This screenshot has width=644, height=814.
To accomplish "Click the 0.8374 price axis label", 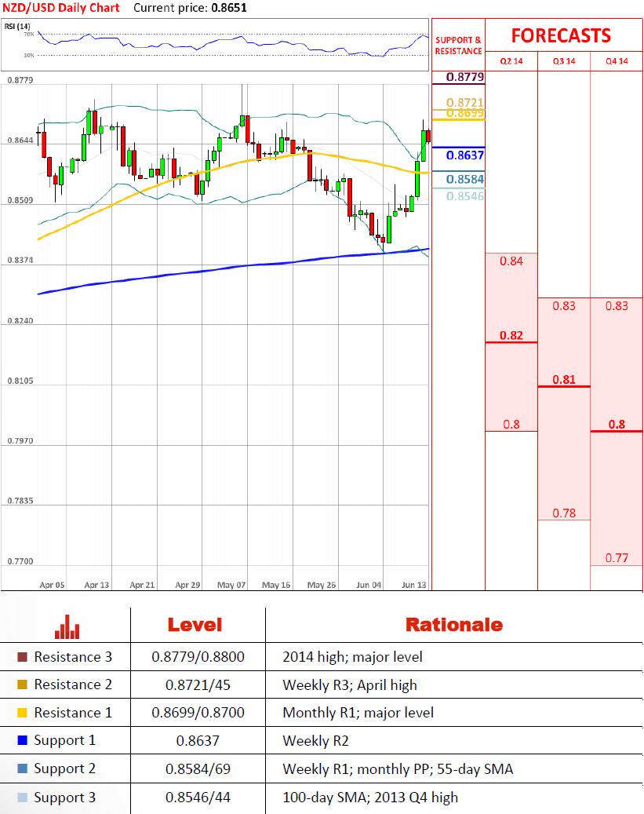I will coord(20,260).
